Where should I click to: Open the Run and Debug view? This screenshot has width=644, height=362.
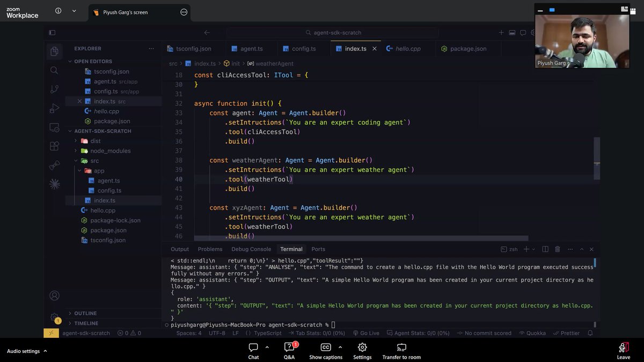tap(54, 108)
